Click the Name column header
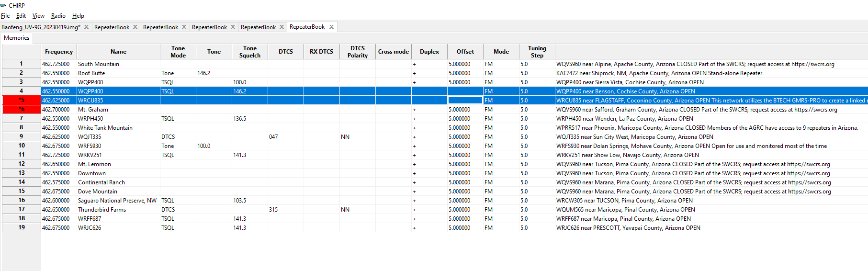The width and height of the screenshot is (868, 271). coord(118,52)
